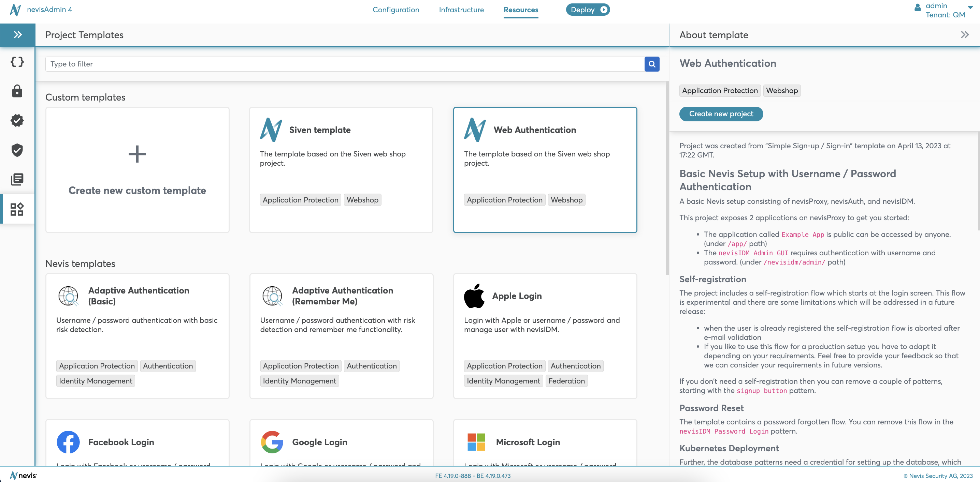
Task: Click the Create new project button
Action: (722, 114)
